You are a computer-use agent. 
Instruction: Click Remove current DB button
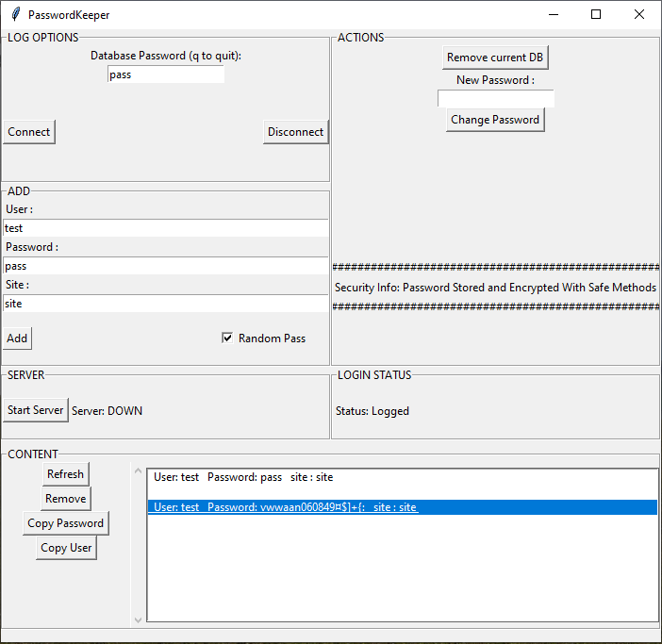(495, 58)
